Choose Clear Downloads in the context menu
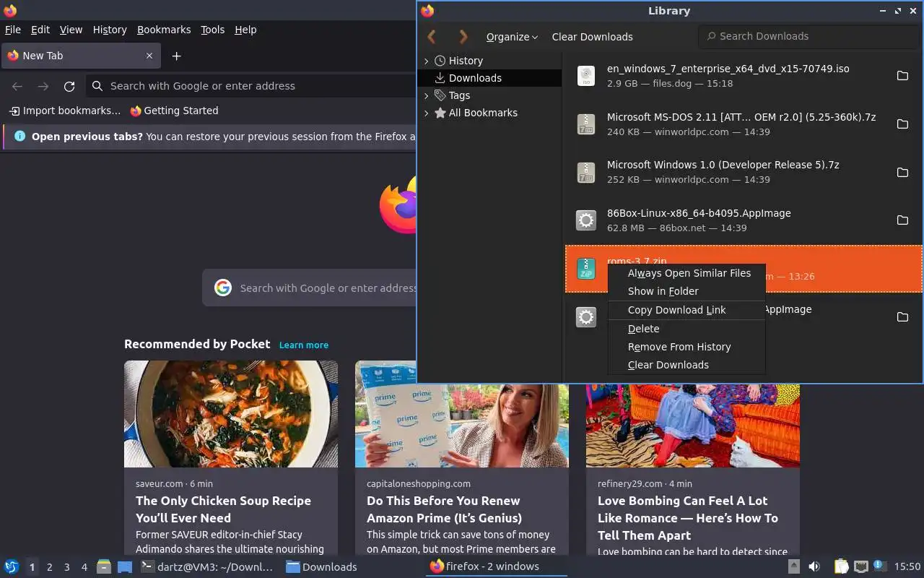 687,365
